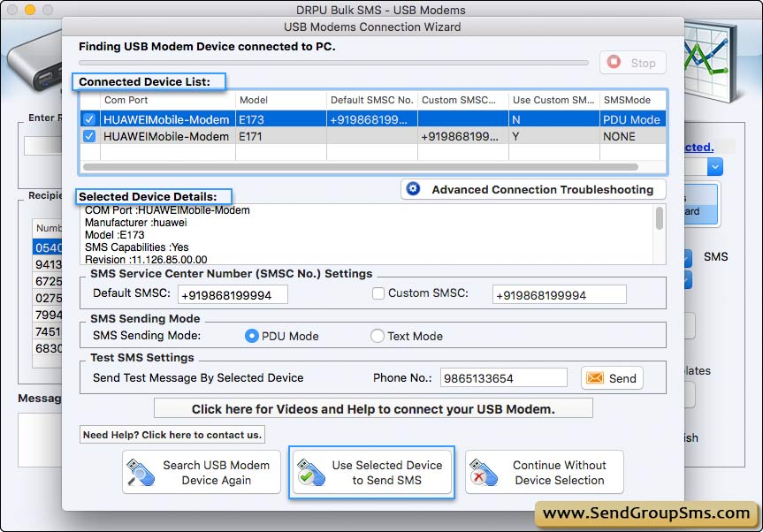763x532 pixels.
Task: Click the test Phone No. field
Action: point(504,378)
